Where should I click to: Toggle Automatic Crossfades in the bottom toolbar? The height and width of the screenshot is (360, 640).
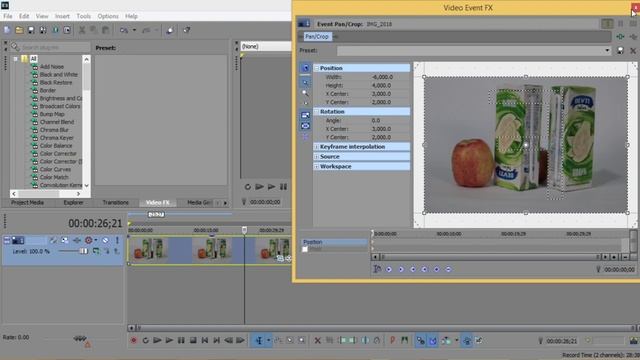[433, 340]
